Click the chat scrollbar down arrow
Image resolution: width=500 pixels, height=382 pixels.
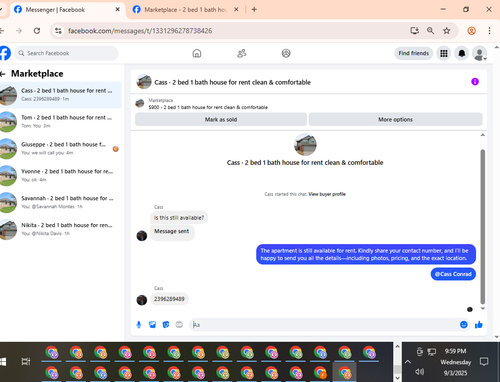[482, 309]
